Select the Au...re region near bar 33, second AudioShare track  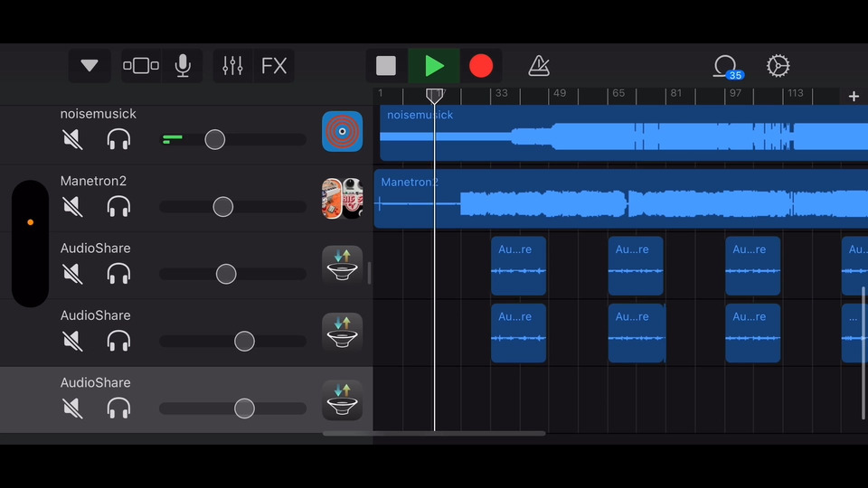click(x=519, y=333)
